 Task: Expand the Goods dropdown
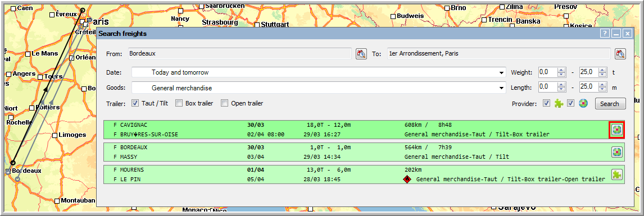tap(501, 88)
